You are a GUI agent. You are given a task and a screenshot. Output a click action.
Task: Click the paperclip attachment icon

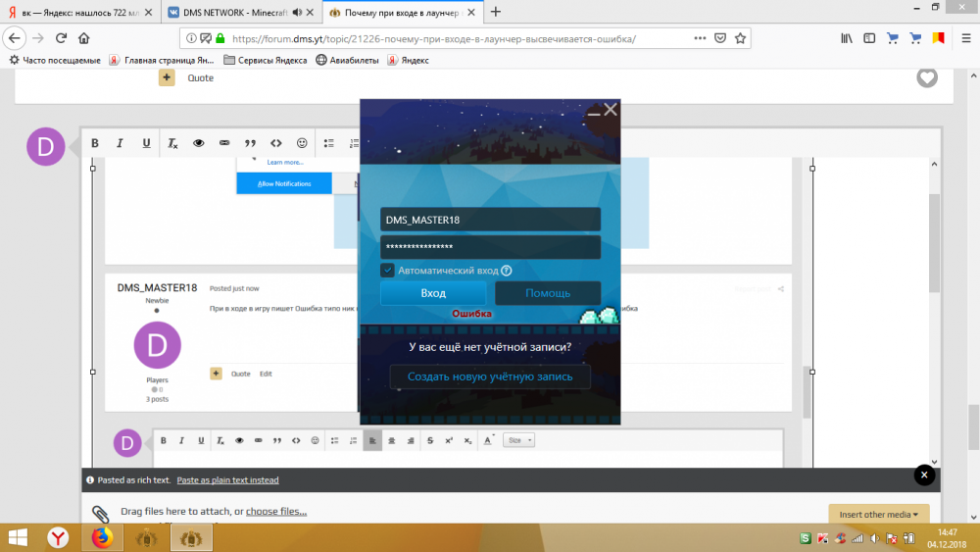pyautogui.click(x=100, y=514)
